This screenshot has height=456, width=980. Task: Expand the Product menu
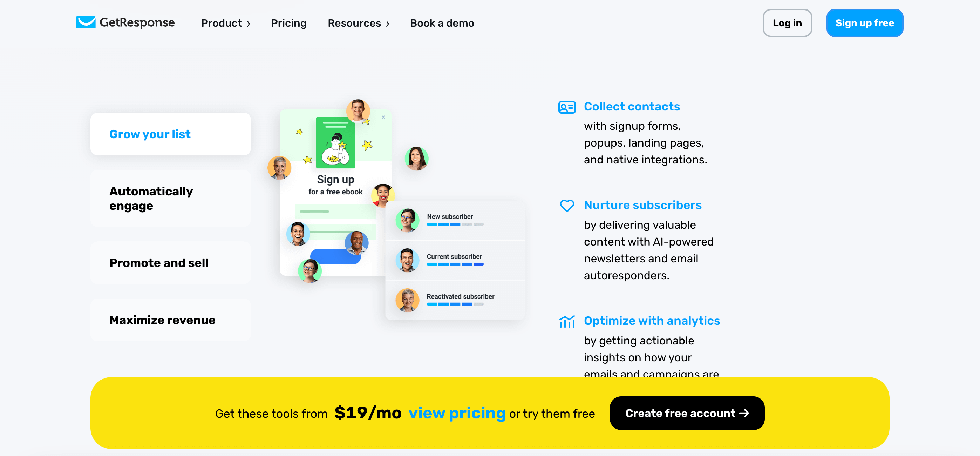[227, 24]
